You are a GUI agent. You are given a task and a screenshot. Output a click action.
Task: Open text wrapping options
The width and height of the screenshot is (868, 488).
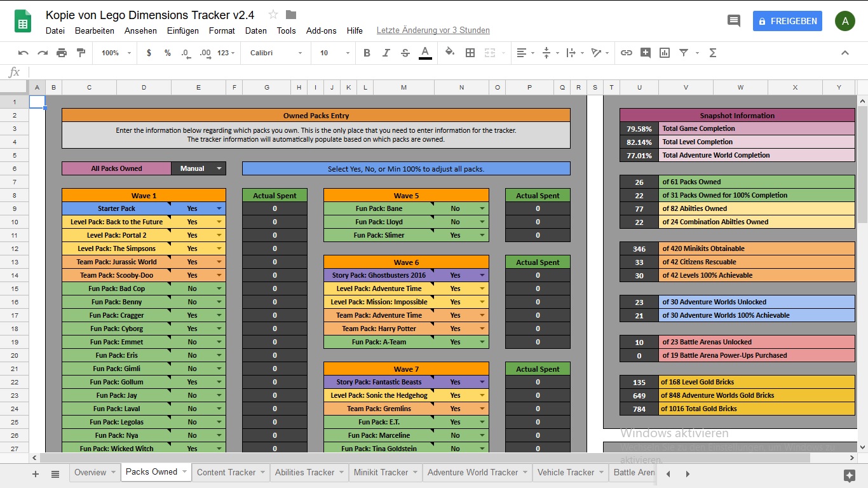pyautogui.click(x=574, y=53)
